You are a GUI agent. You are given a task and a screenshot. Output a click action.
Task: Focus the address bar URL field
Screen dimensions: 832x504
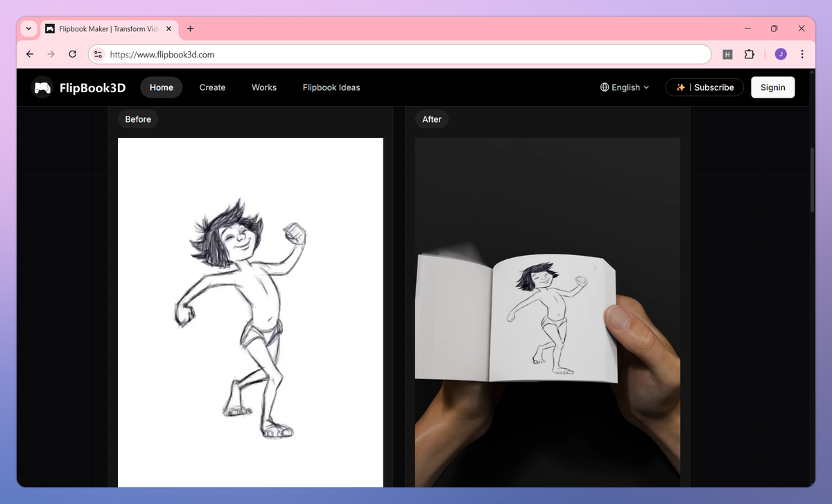(x=400, y=54)
